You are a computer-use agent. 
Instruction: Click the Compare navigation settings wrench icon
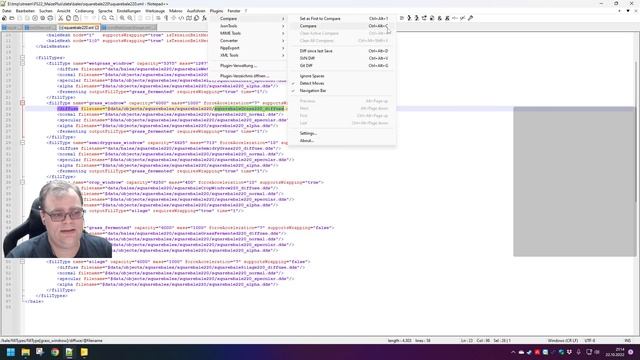coord(471,18)
